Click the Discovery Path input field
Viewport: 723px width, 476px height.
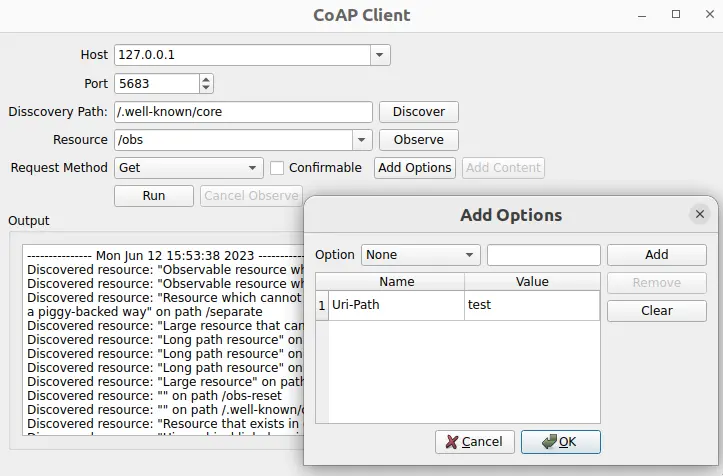pyautogui.click(x=243, y=112)
